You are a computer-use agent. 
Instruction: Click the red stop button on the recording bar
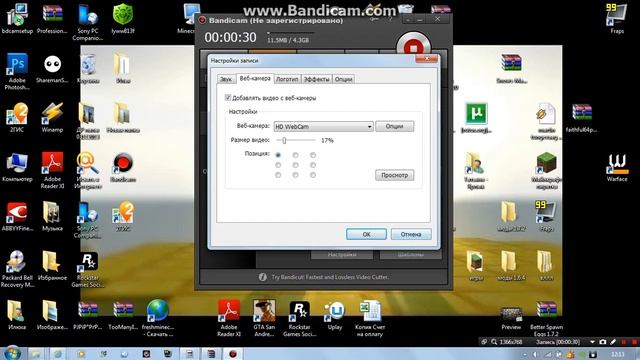tap(634, 342)
